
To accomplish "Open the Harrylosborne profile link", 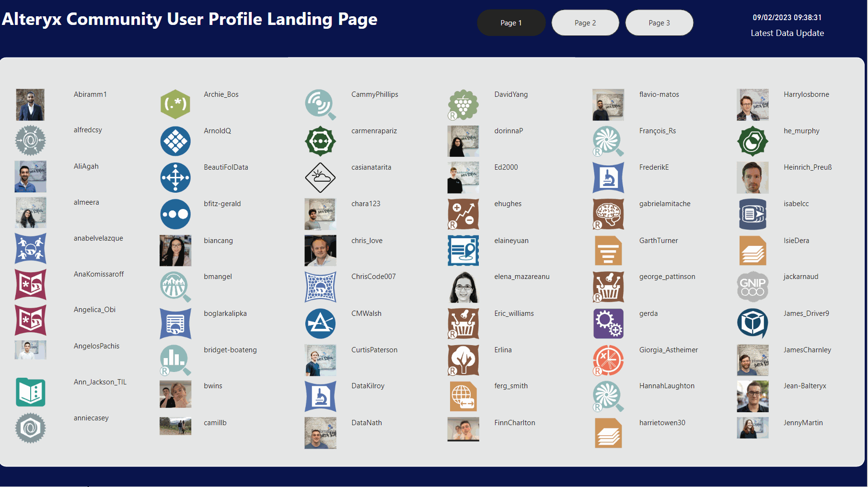I will point(806,94).
